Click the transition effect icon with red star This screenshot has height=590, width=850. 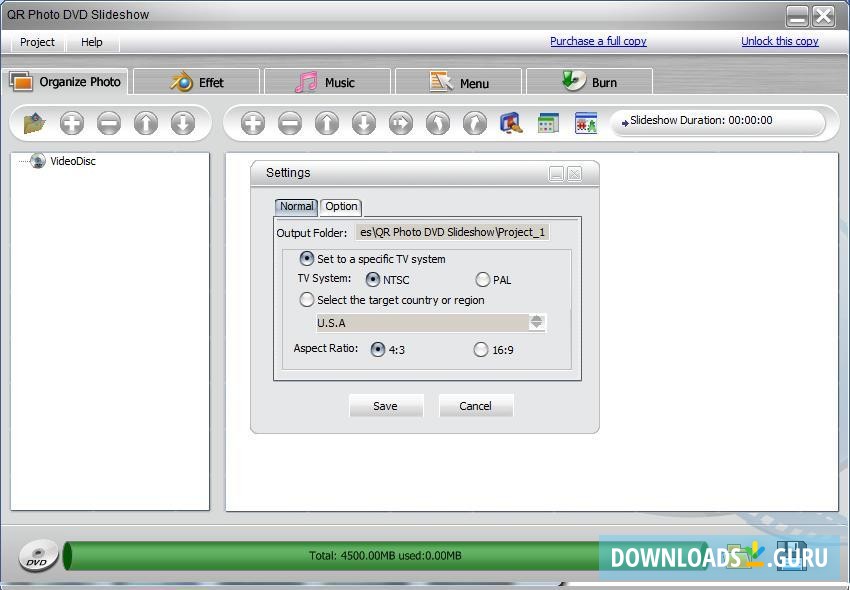585,123
